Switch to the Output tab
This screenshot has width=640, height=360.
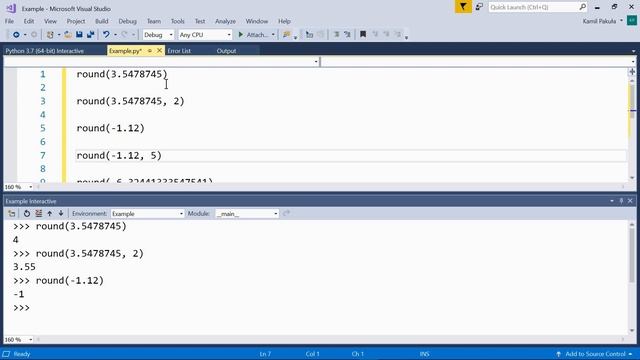(x=226, y=51)
